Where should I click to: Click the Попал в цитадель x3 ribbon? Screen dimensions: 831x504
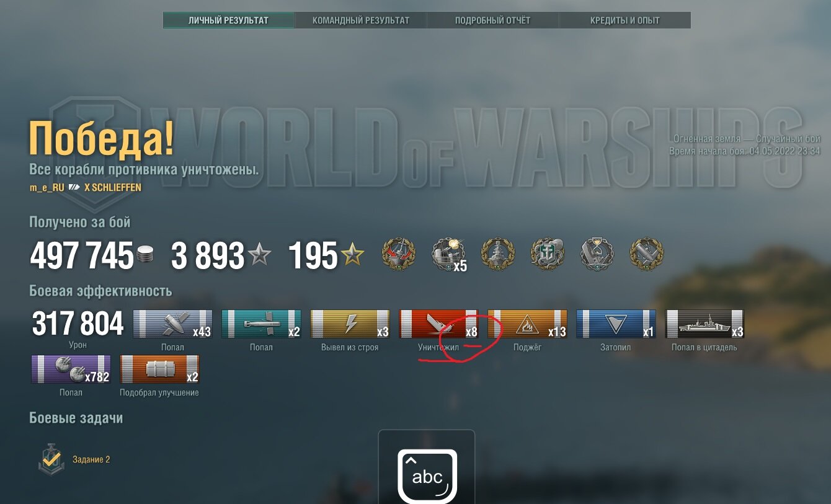pyautogui.click(x=704, y=324)
